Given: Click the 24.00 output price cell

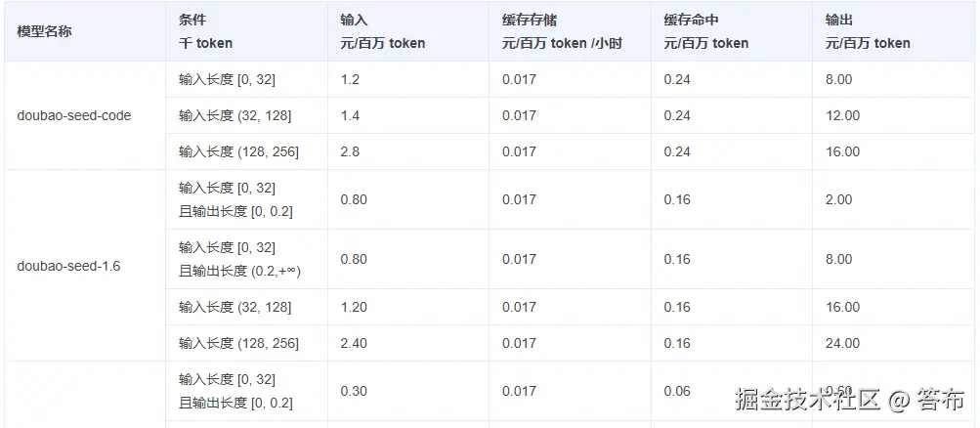Looking at the screenshot, I should pyautogui.click(x=842, y=343).
